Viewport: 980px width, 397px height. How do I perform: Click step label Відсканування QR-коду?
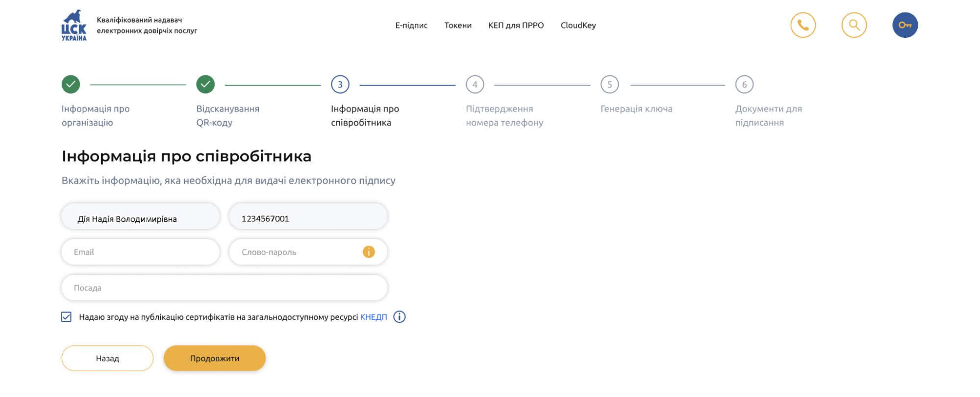click(x=228, y=116)
